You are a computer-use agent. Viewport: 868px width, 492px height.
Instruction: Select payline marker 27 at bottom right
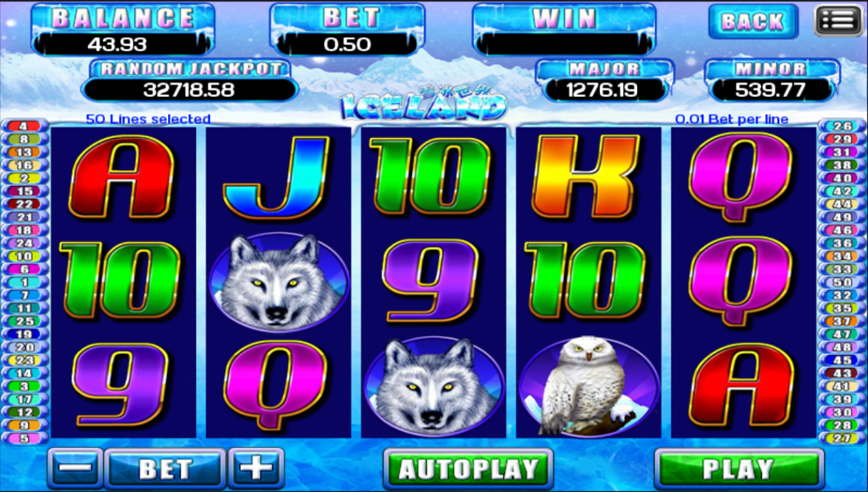[842, 439]
